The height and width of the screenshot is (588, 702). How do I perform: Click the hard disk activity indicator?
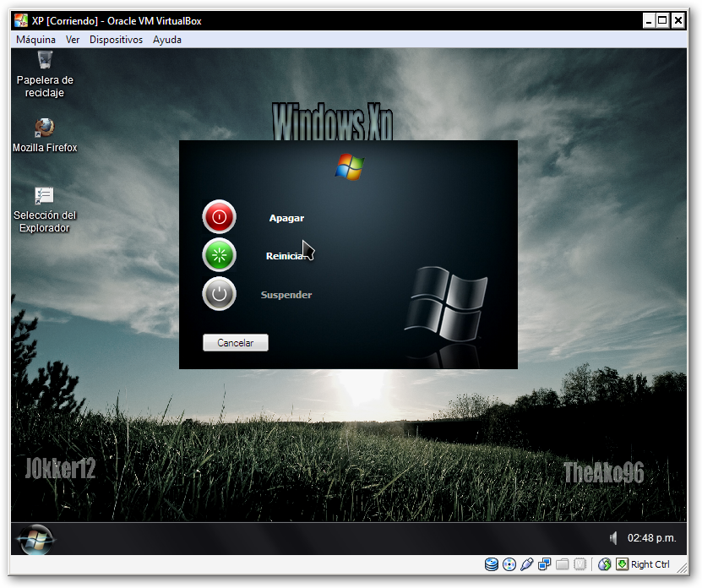point(492,564)
